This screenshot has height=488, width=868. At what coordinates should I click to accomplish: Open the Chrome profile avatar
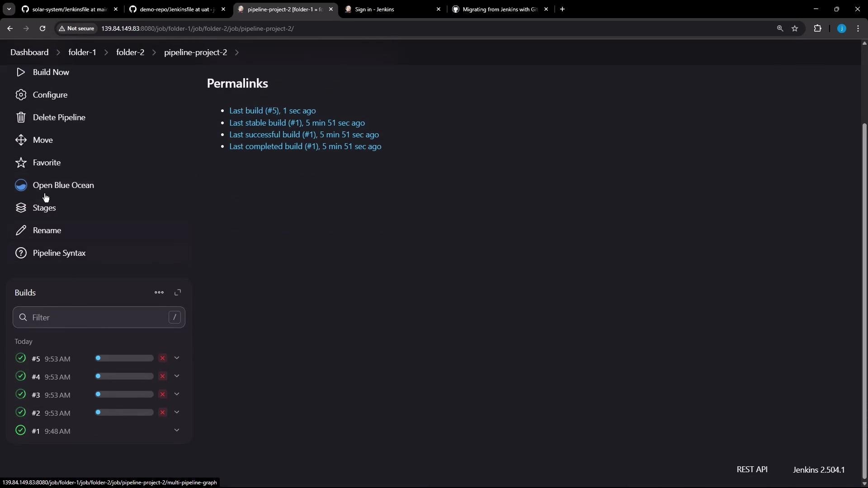[842, 28]
